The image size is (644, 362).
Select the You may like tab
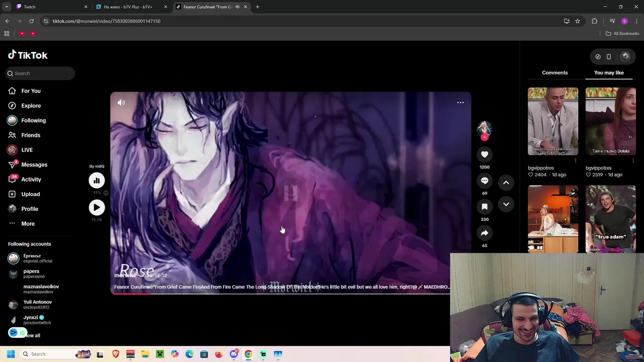[609, 72]
